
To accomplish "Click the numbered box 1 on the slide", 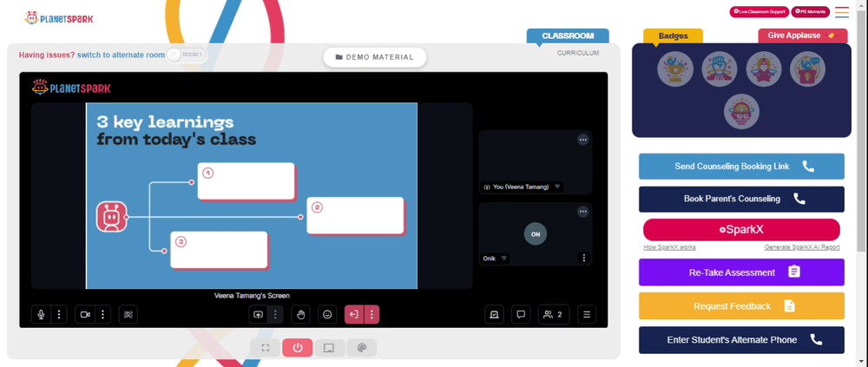I will coord(247,181).
